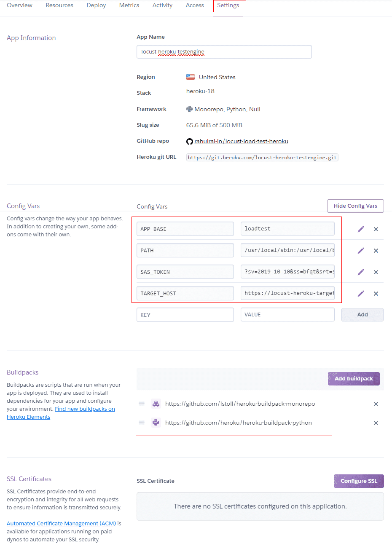Focus the new config var KEY field
The width and height of the screenshot is (392, 546).
tap(185, 315)
